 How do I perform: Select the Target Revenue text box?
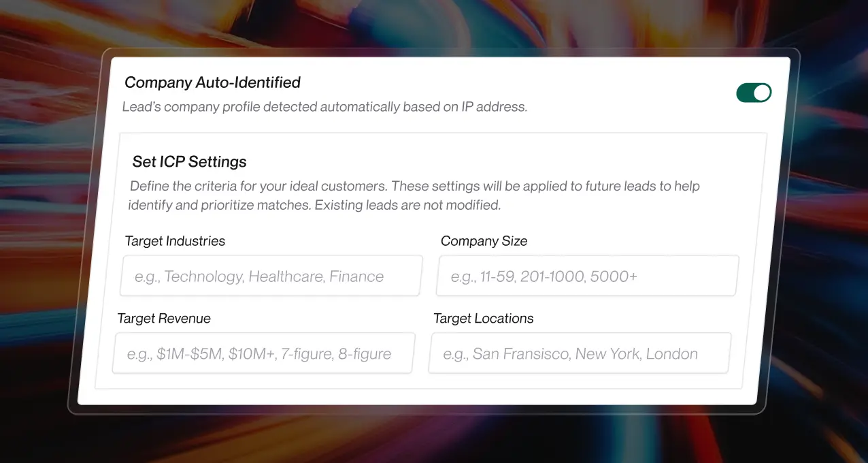[x=263, y=353]
